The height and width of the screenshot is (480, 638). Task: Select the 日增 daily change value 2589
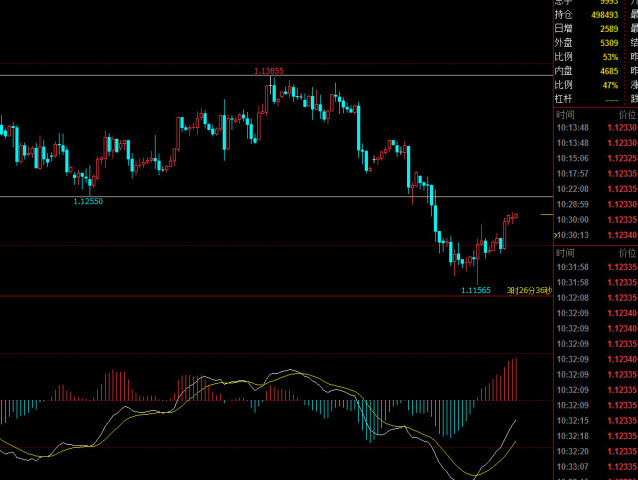(609, 29)
